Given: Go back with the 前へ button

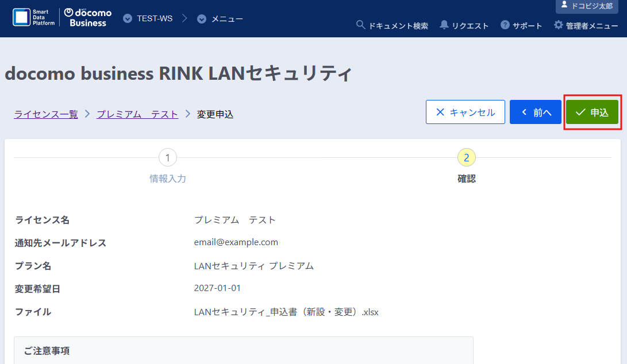Looking at the screenshot, I should pos(536,112).
